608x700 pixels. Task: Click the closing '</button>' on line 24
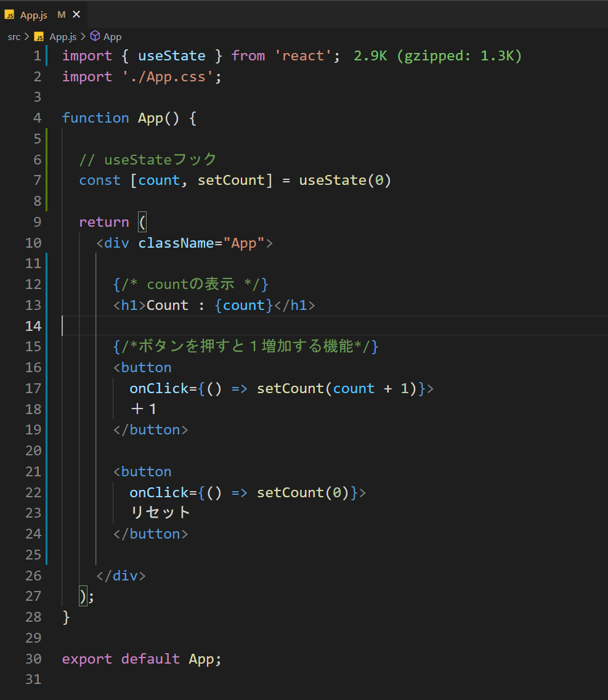pos(151,534)
